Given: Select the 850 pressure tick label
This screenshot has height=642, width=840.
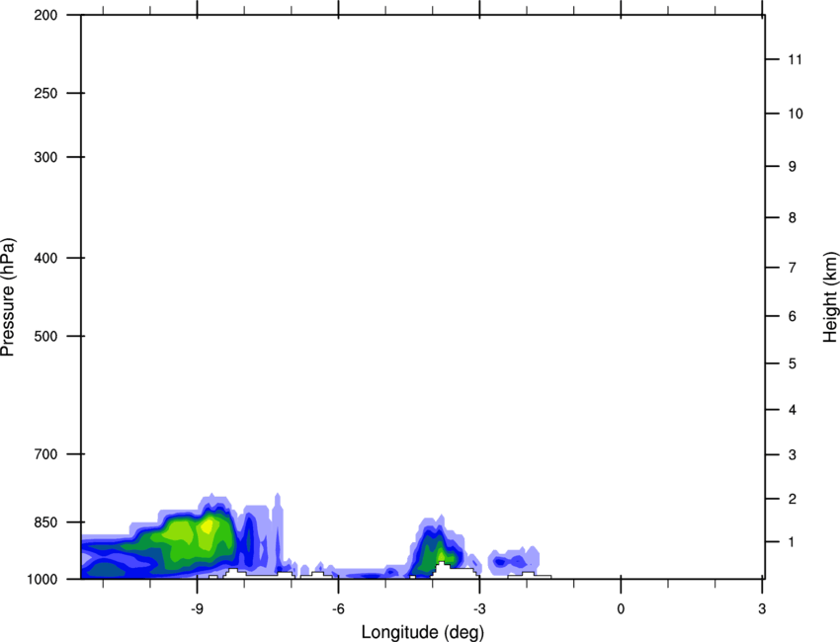Looking at the screenshot, I should pos(45,522).
